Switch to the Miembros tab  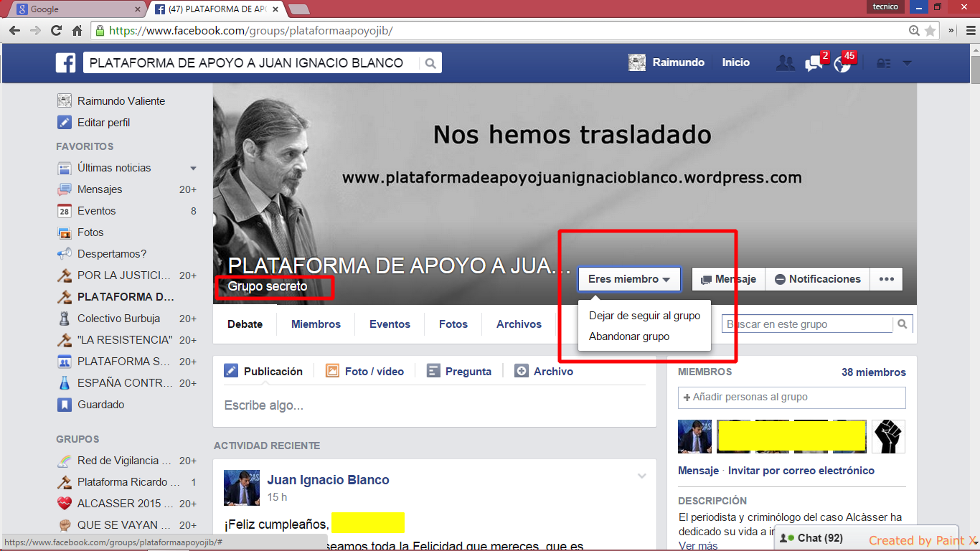pos(316,324)
